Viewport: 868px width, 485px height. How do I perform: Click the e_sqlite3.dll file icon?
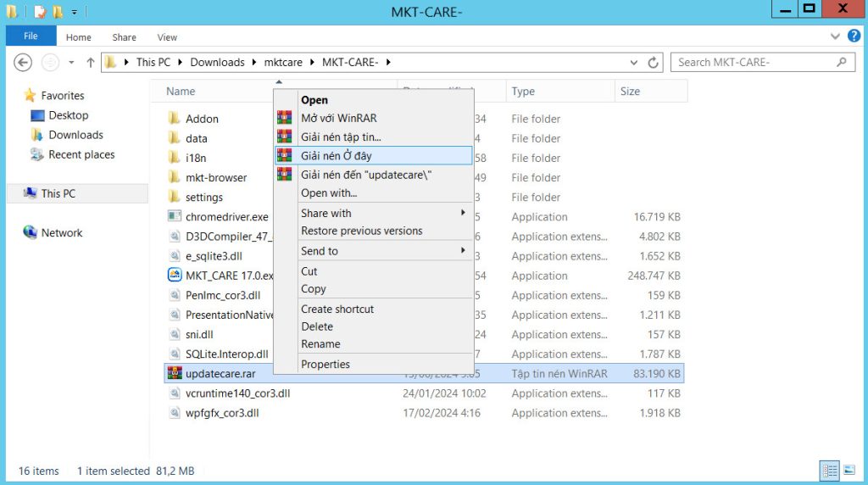(175, 256)
